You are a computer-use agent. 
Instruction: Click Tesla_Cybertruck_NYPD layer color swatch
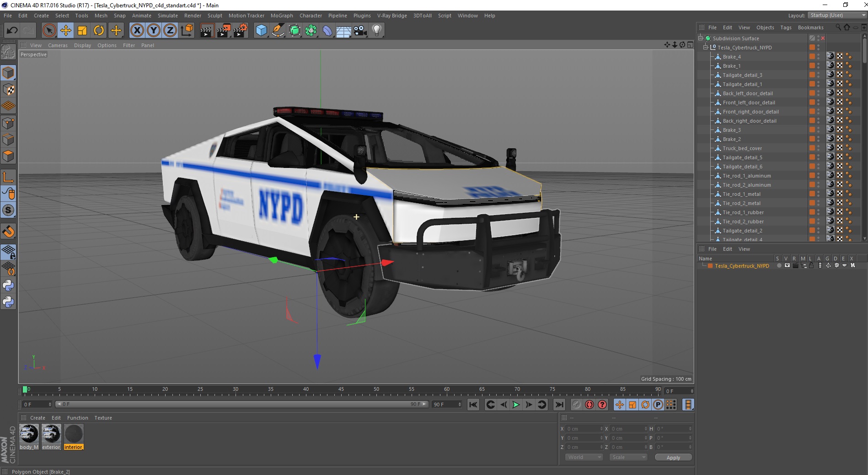(710, 266)
